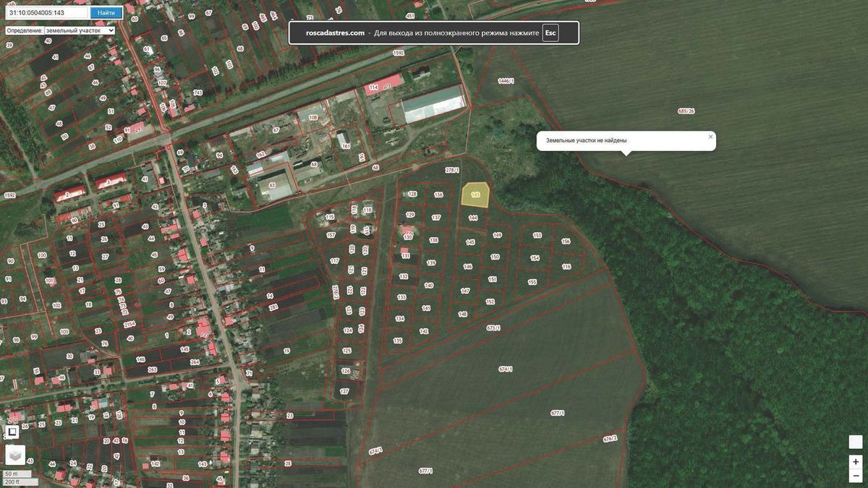Screen dimensions: 868x488
Task: Zoom in with the plus button
Action: point(856,461)
